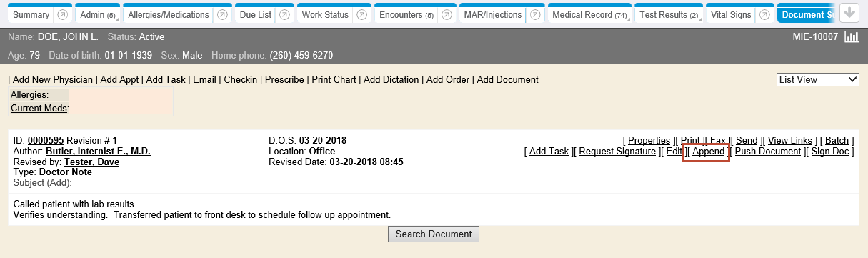
Task: Open Due List pop-out arrow icon
Action: [x=284, y=15]
